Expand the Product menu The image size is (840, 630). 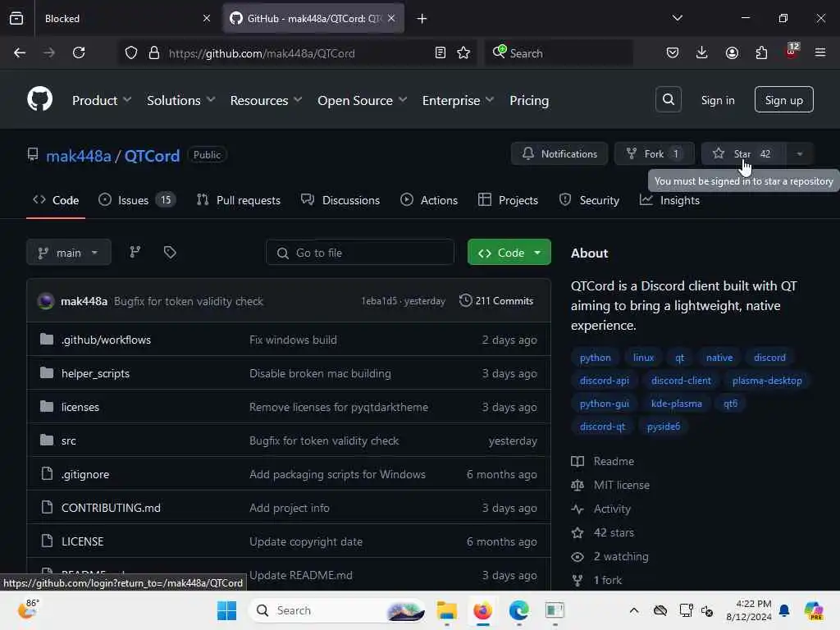pos(101,100)
